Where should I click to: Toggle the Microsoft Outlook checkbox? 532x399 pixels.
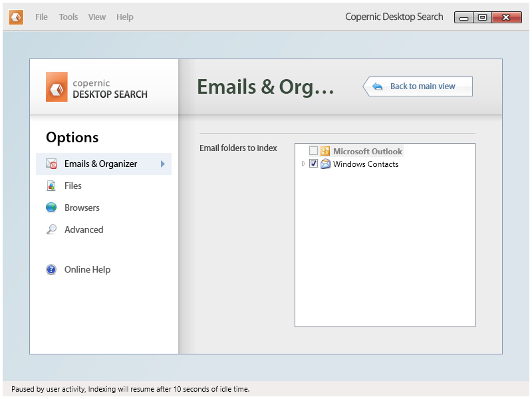[x=313, y=151]
